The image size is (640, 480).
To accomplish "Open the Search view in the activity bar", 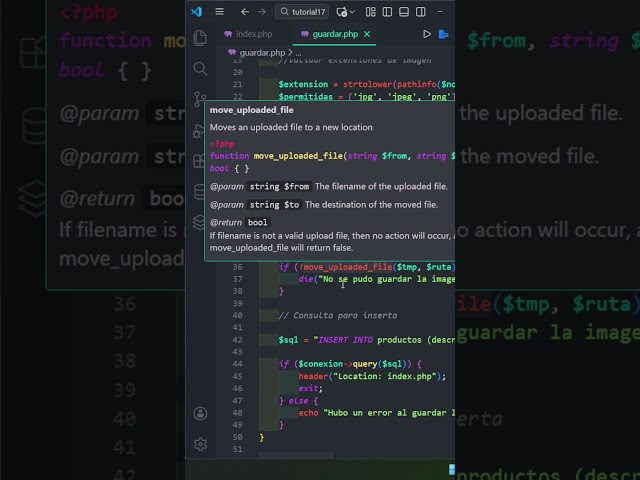I will [x=200, y=69].
